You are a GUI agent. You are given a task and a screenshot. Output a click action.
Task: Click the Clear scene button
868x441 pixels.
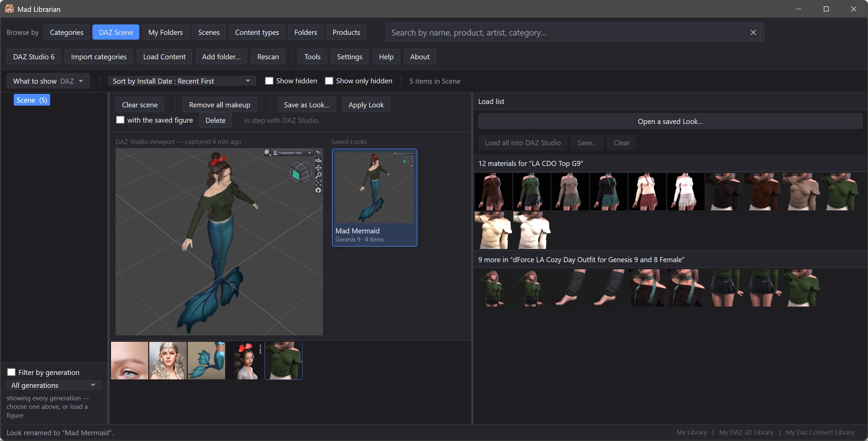140,105
